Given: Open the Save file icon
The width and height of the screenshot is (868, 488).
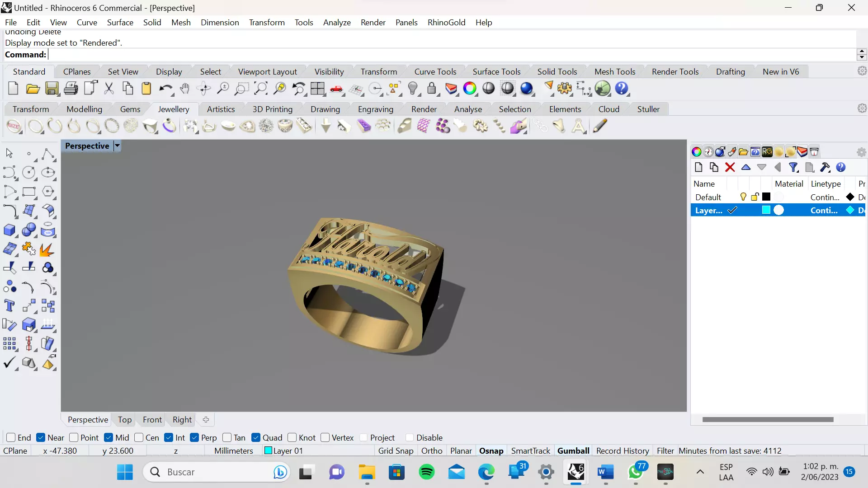Looking at the screenshot, I should (x=52, y=89).
